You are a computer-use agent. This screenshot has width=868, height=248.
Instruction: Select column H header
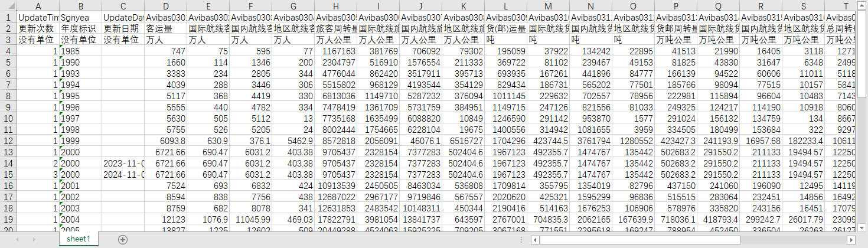click(x=336, y=5)
